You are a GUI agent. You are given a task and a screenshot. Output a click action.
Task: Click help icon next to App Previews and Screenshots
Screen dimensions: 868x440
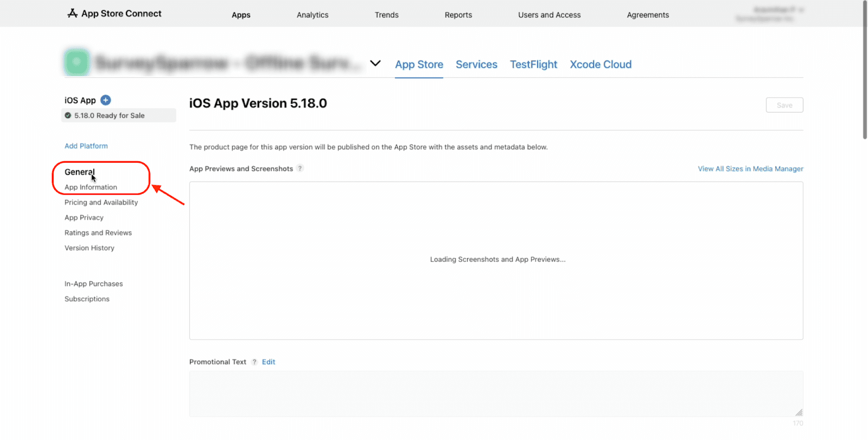(x=300, y=169)
